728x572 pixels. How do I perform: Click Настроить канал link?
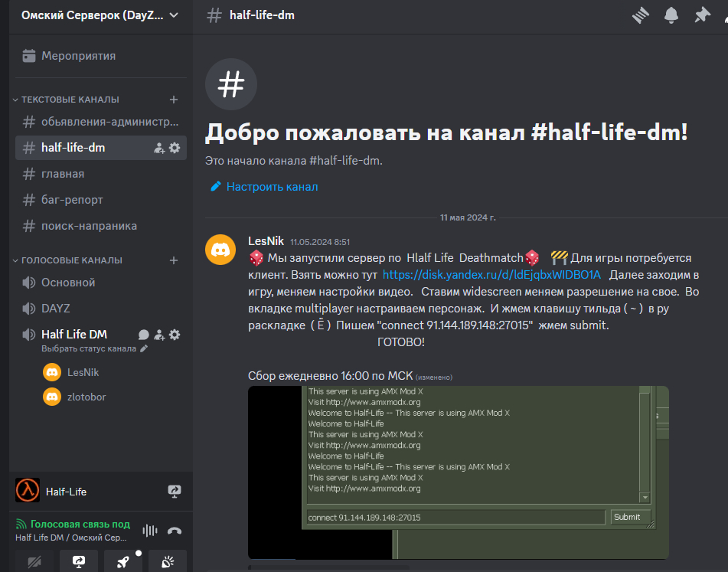coord(265,187)
